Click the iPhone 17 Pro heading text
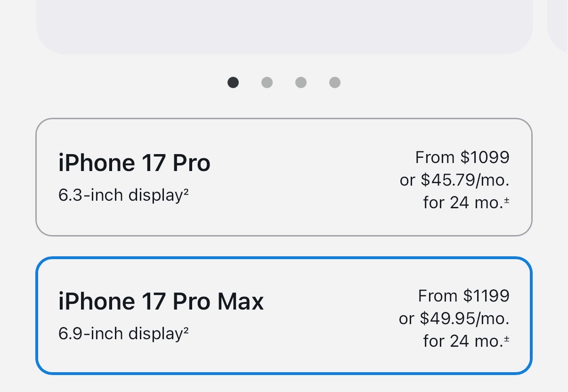This screenshot has width=568, height=392. click(x=134, y=162)
